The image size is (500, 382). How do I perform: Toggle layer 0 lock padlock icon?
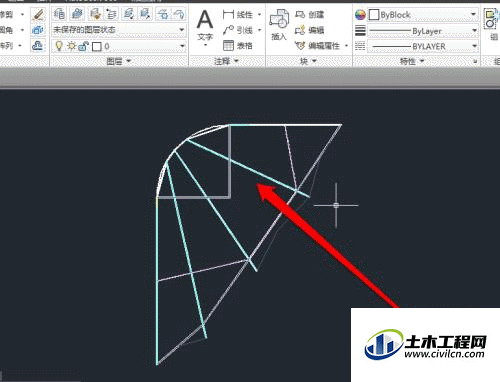(83, 46)
